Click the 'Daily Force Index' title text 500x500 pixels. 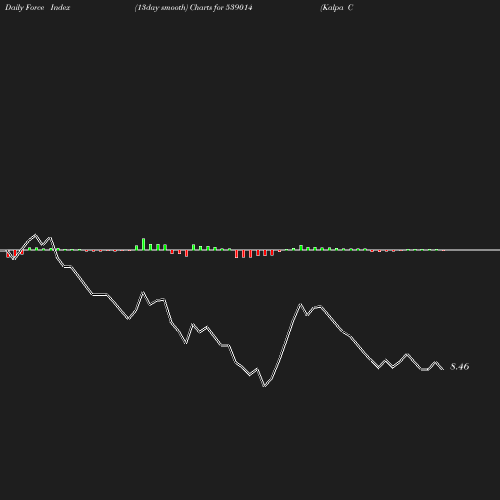(x=38, y=8)
